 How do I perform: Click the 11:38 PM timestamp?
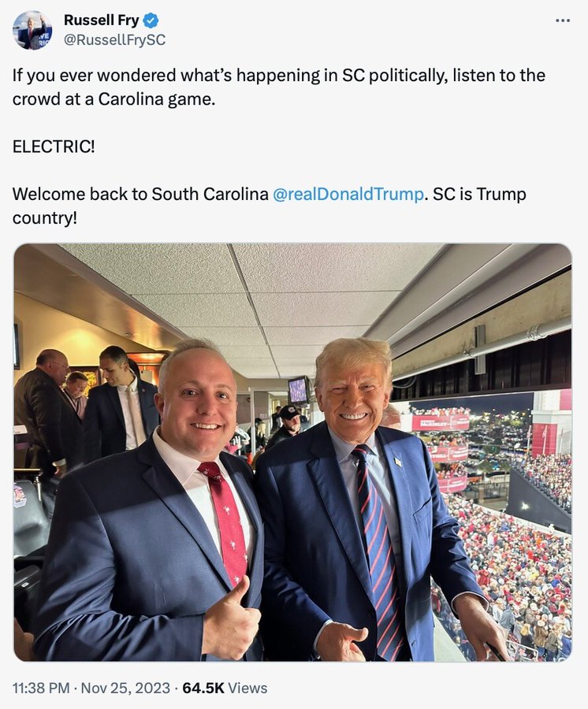click(x=41, y=688)
